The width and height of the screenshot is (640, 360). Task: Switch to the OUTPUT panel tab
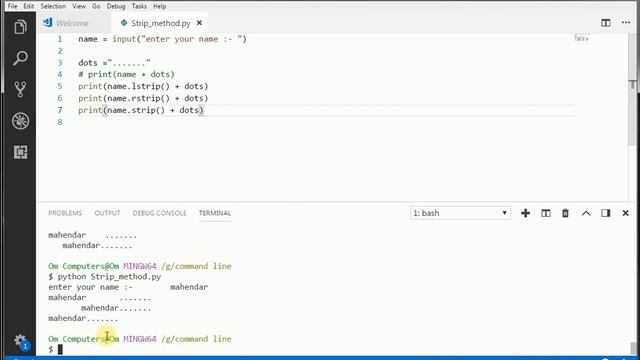[107, 213]
